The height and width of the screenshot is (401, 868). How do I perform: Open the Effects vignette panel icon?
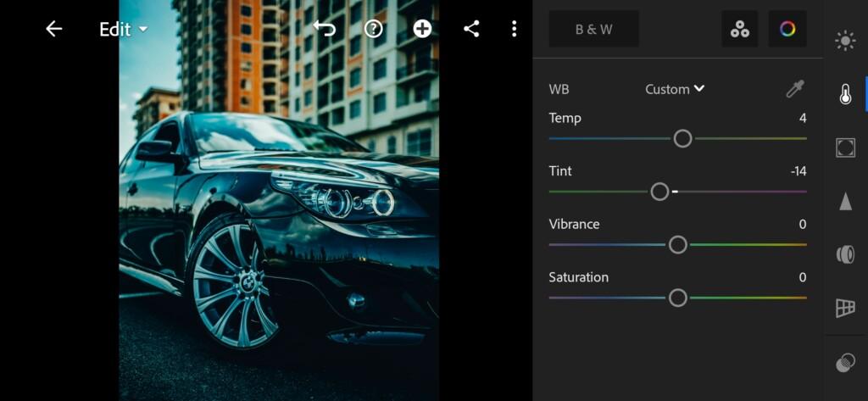pos(845,148)
